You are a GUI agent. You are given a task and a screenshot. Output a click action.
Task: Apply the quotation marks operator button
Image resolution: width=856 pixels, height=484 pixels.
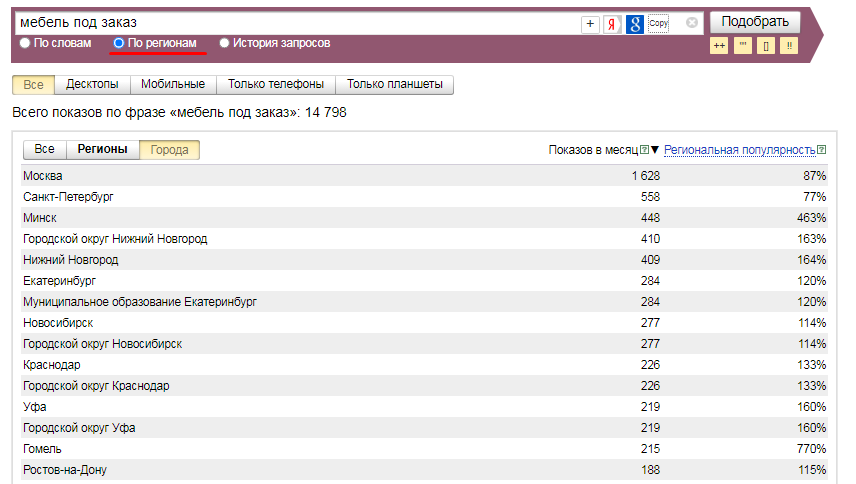coord(743,46)
